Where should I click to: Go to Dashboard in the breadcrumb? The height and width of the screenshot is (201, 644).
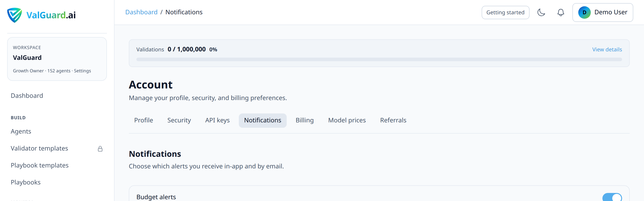141,12
